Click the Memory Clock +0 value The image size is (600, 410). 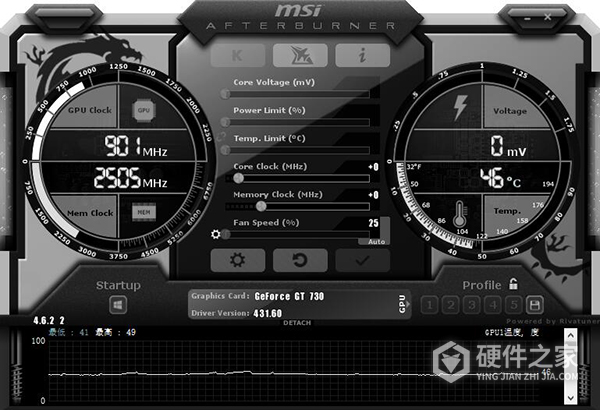[x=373, y=195]
